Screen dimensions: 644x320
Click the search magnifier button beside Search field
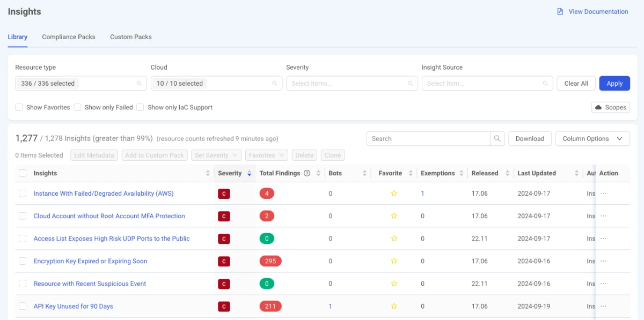pos(497,138)
